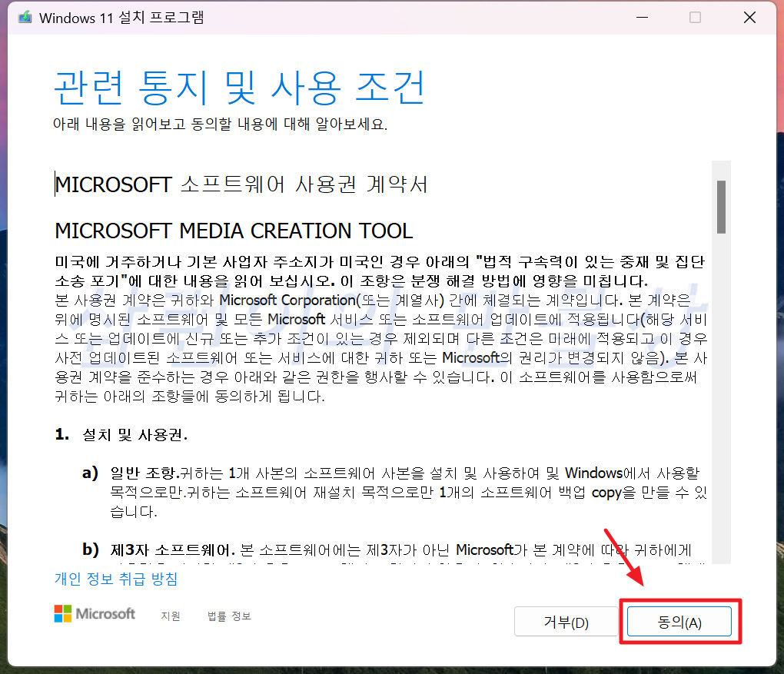
Task: Click the 'a) 일반 조항' clause text
Action: (395, 492)
